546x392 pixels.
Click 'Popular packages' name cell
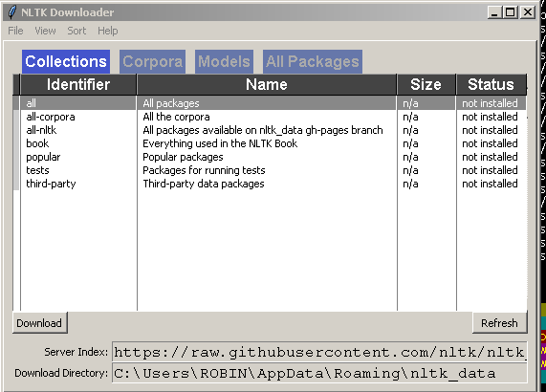coord(183,157)
